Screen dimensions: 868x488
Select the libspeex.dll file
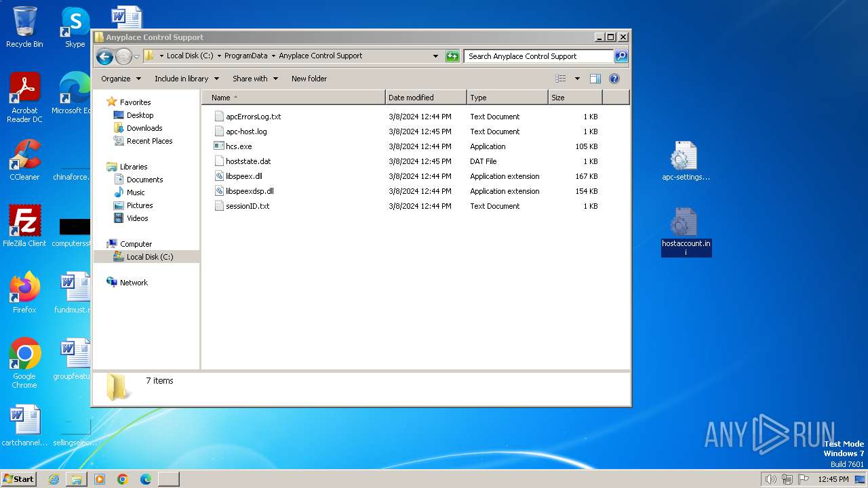click(244, 176)
